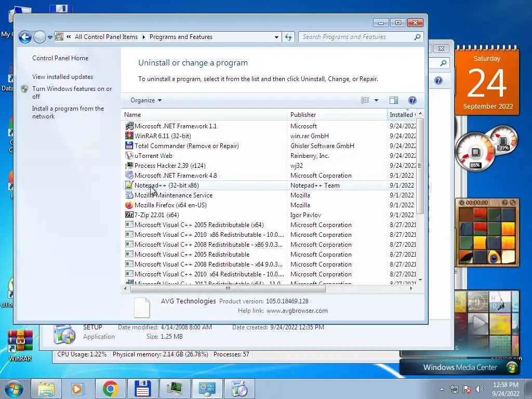This screenshot has width=532, height=399.
Task: Expand the address bar history dropdown
Action: [276, 37]
